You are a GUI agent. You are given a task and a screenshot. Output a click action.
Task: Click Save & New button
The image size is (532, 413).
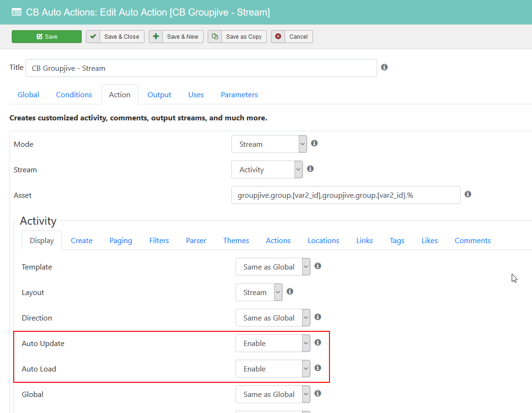[x=176, y=37]
